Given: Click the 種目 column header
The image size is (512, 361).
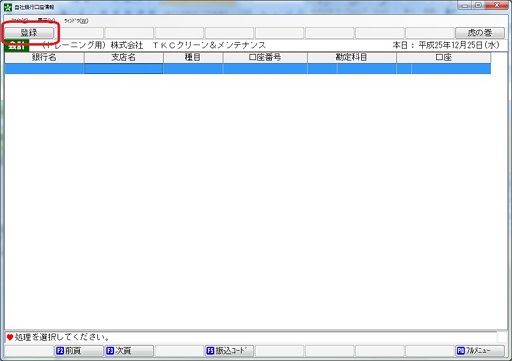Looking at the screenshot, I should 193,57.
